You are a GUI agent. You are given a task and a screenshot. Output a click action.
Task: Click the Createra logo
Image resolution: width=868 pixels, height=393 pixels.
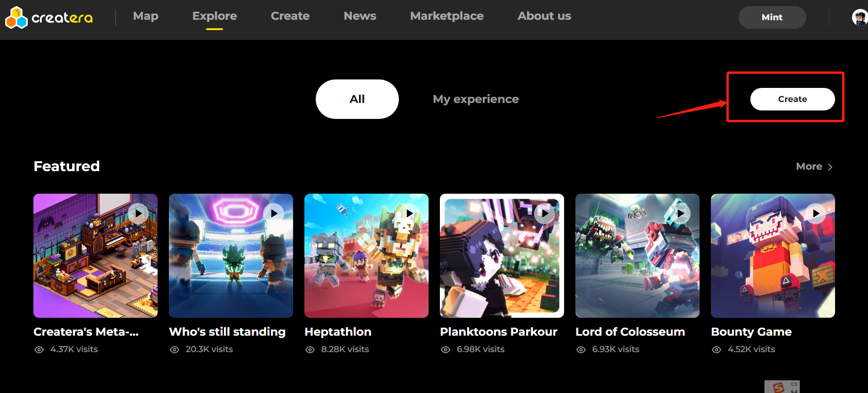pos(49,17)
